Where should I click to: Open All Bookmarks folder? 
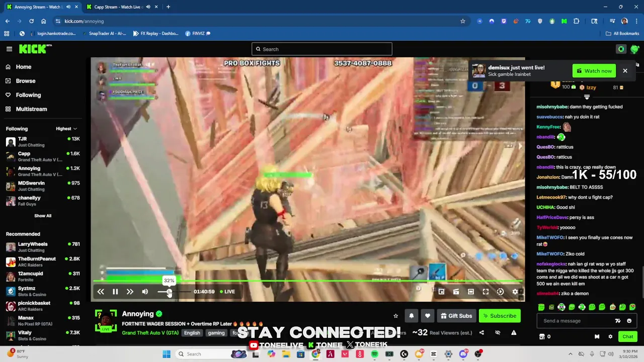tap(622, 33)
